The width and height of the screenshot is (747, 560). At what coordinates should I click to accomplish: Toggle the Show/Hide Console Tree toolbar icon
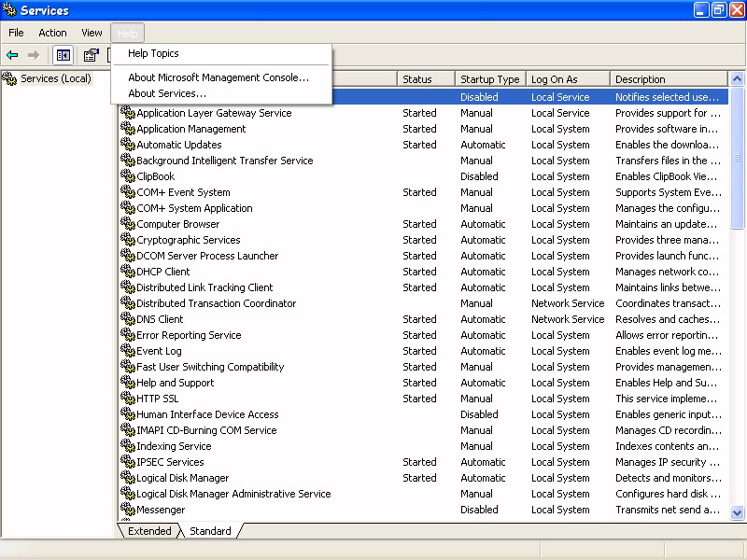click(63, 55)
